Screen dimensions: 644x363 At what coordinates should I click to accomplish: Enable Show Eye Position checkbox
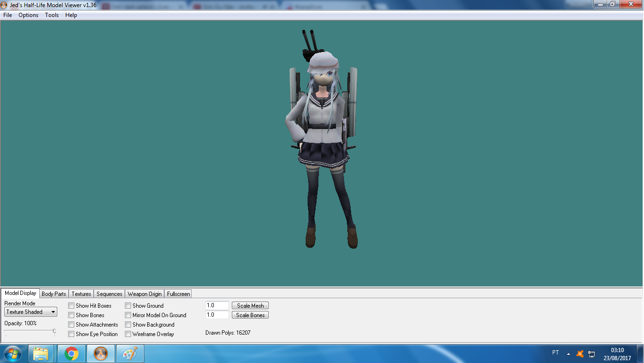pos(71,334)
